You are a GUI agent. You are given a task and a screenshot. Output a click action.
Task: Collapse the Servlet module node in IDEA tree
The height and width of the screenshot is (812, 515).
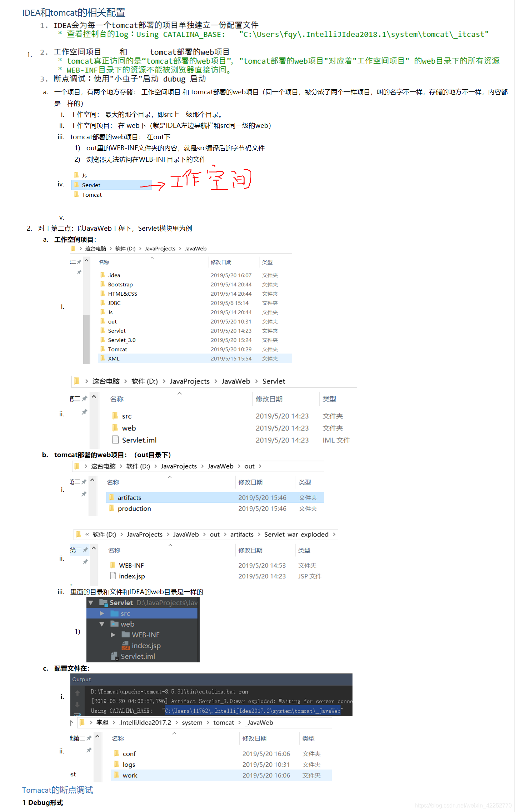tap(91, 603)
